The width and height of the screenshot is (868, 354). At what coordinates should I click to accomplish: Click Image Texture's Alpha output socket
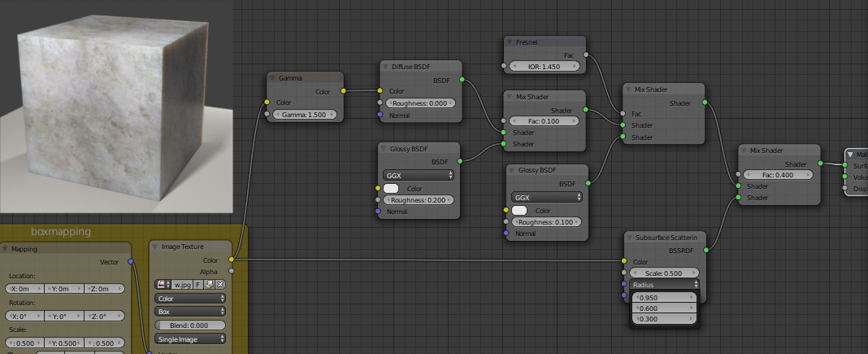[x=232, y=271]
